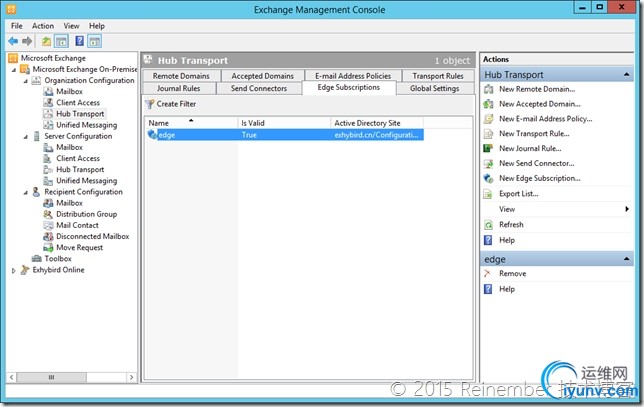This screenshot has height=407, width=644.
Task: Click the Distribution Group node icon
Action: pos(48,214)
